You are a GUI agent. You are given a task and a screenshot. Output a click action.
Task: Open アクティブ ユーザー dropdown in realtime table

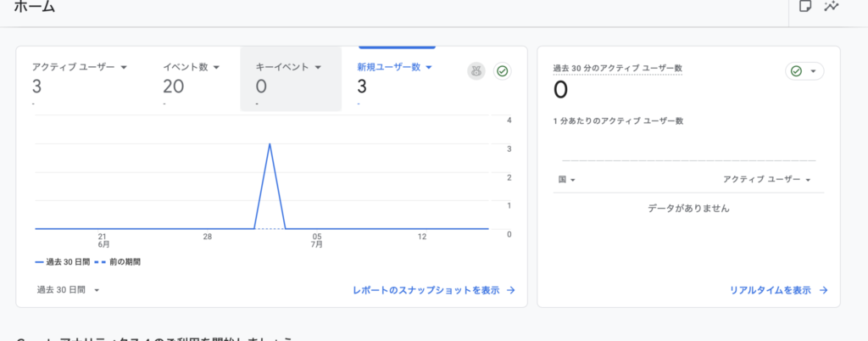click(766, 179)
